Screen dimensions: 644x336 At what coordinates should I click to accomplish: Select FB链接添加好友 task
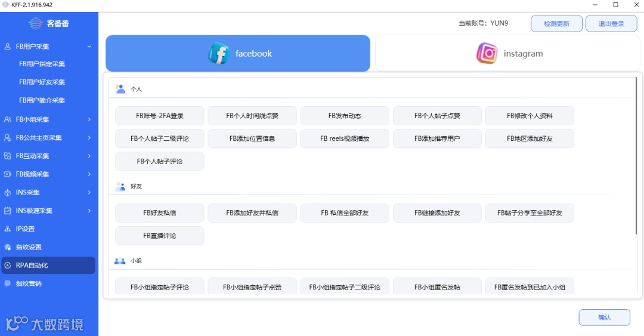click(x=437, y=213)
